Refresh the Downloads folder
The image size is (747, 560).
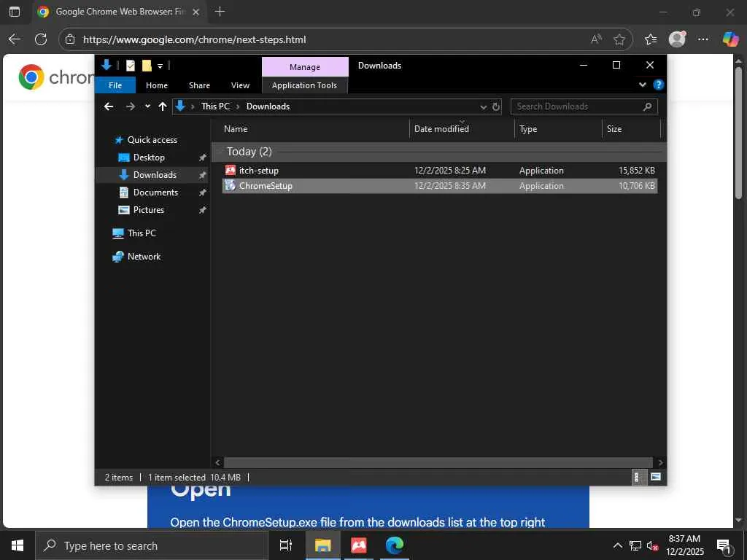[x=496, y=106]
